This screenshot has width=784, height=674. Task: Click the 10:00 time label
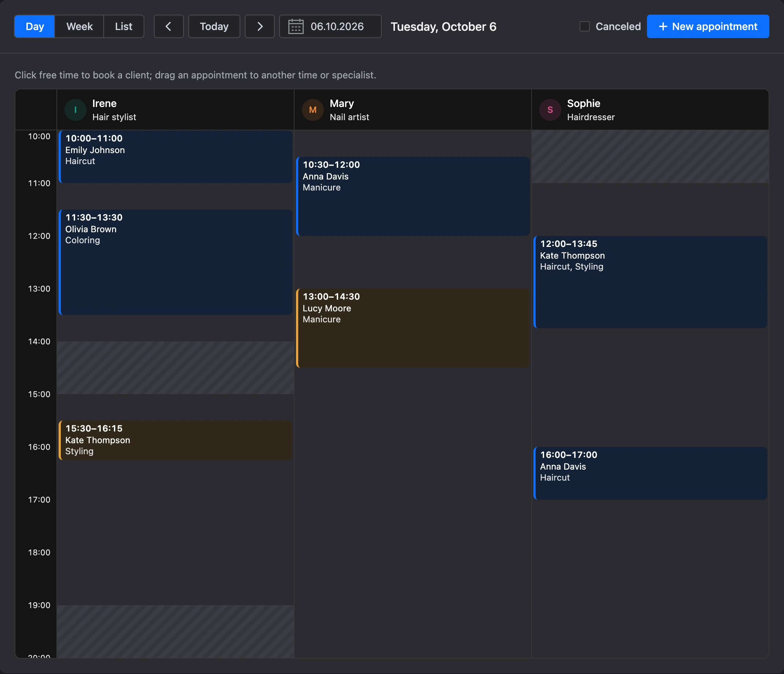coord(39,137)
